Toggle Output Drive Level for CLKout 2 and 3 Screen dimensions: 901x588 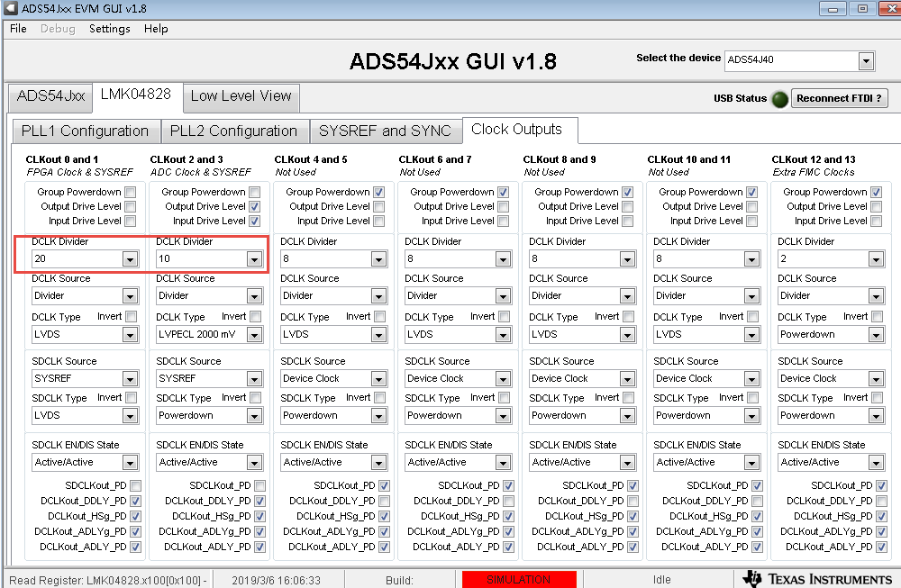point(255,206)
